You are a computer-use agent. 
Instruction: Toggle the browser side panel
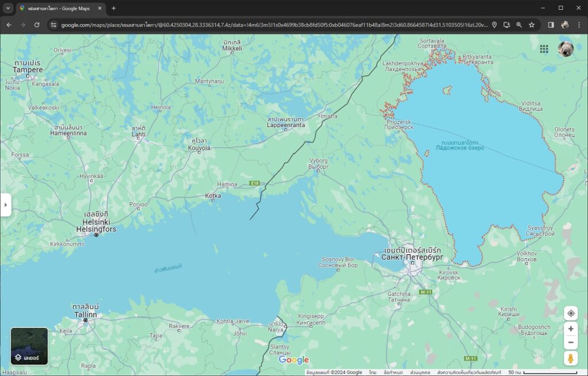(x=551, y=25)
